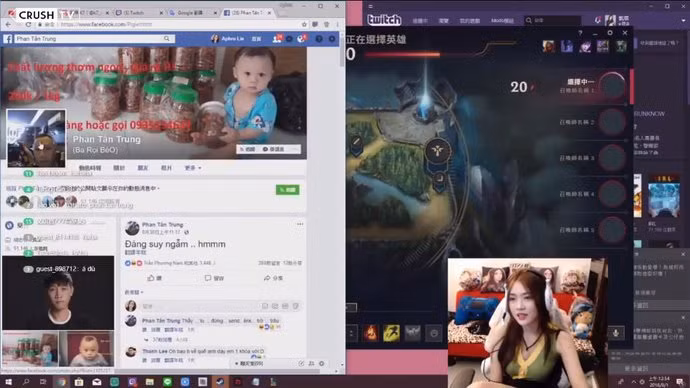Click the Facebook logo in the blue bar

8,39
